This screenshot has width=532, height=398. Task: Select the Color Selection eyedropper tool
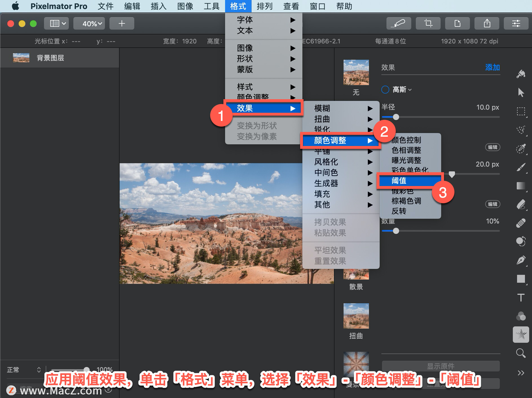(521, 148)
